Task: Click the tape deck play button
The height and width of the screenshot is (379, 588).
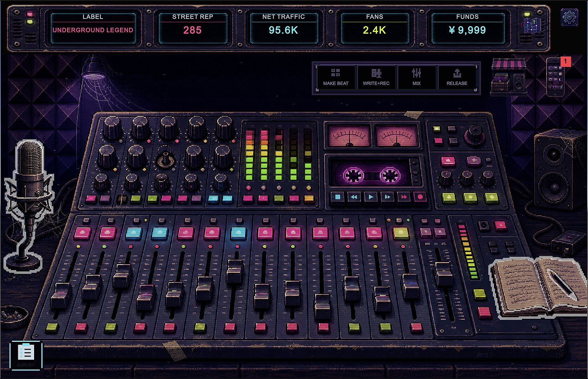Action: pyautogui.click(x=371, y=197)
